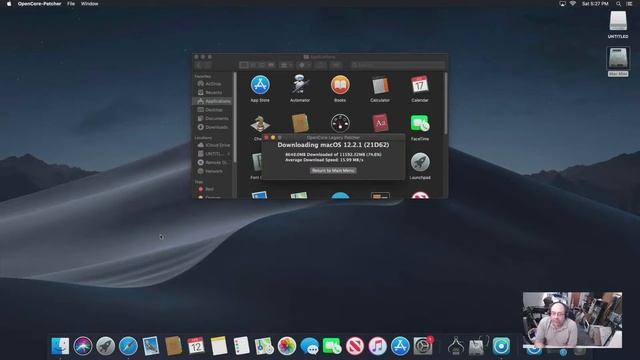
Task: Click the Finder edit tags button
Action: [336, 65]
